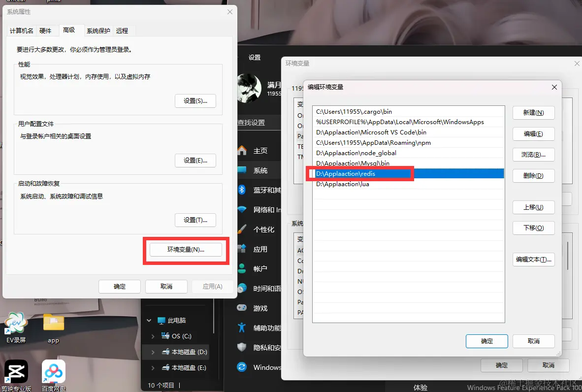Launch 剪映专业版 from desktop
This screenshot has height=392, width=582.
(16, 375)
